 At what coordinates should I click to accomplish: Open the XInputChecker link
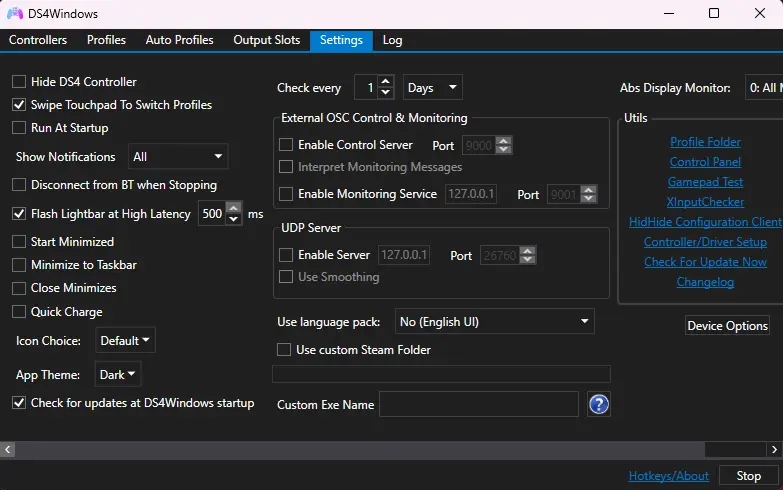(705, 202)
